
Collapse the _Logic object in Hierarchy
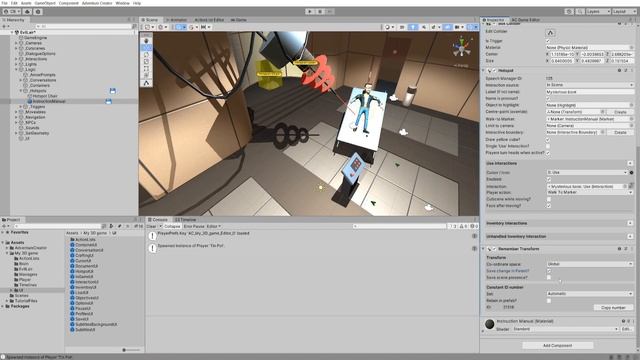tap(16, 69)
